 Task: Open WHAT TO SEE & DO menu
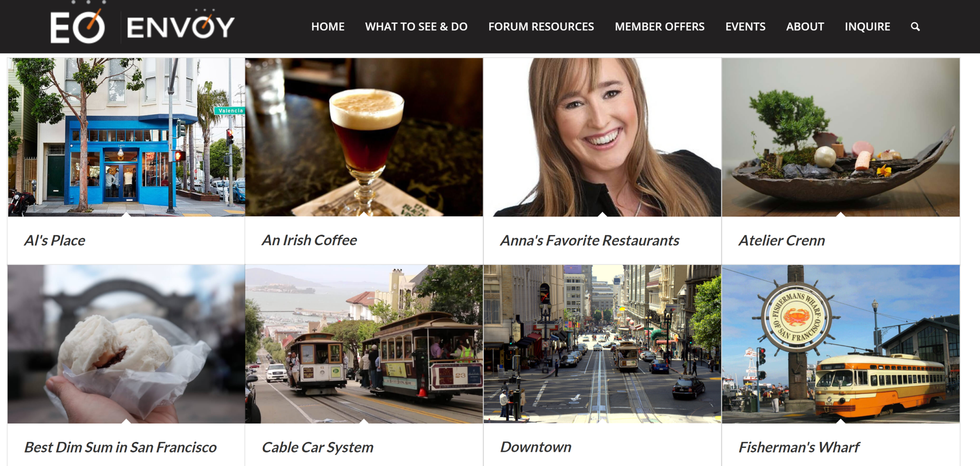(x=416, y=26)
